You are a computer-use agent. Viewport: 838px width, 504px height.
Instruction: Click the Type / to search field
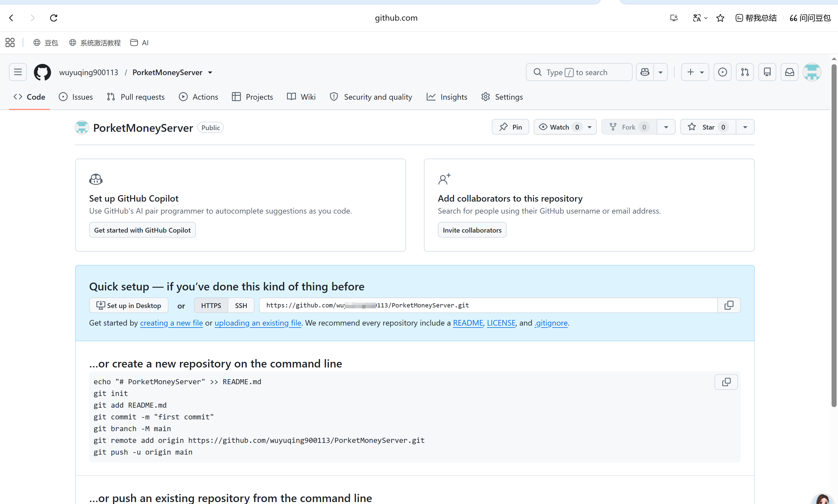tap(579, 72)
